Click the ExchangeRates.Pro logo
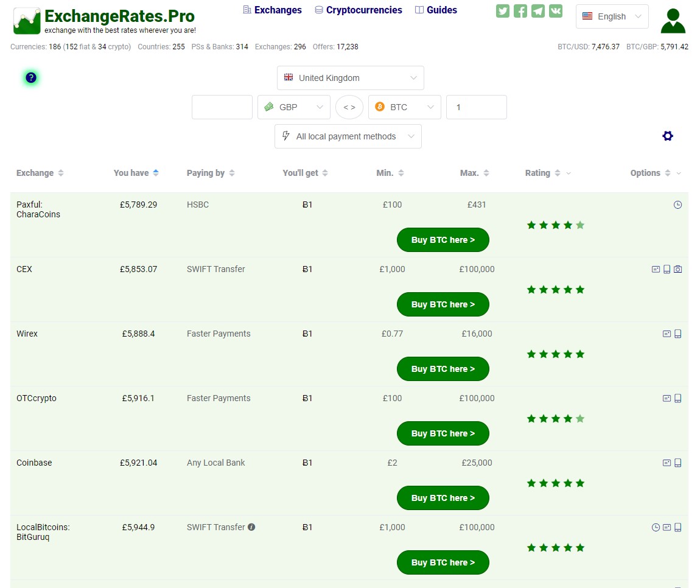Screen dimensions: 700x588 103,20
